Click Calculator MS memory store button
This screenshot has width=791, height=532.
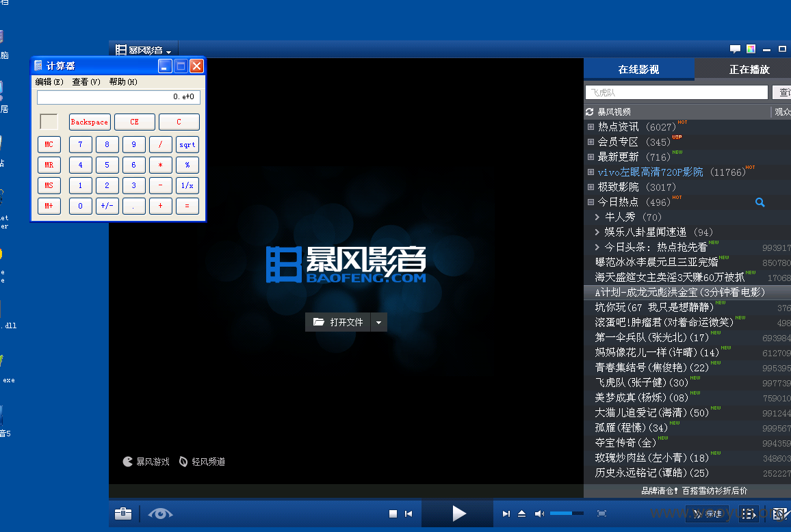[x=49, y=185]
